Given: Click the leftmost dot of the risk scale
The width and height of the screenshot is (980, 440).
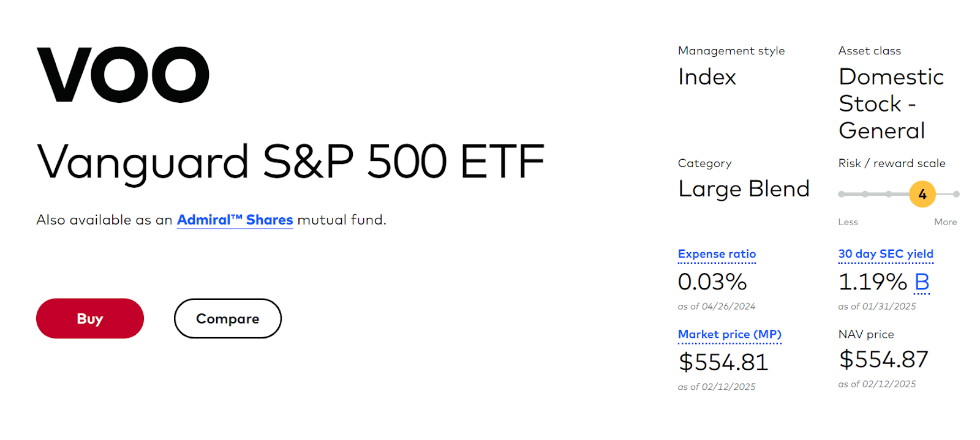Looking at the screenshot, I should click(x=840, y=193).
